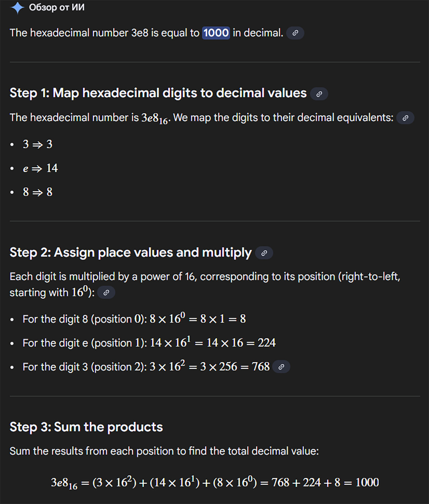Click link icon beside Step 1 heading
The height and width of the screenshot is (504, 429).
pyautogui.click(x=319, y=94)
